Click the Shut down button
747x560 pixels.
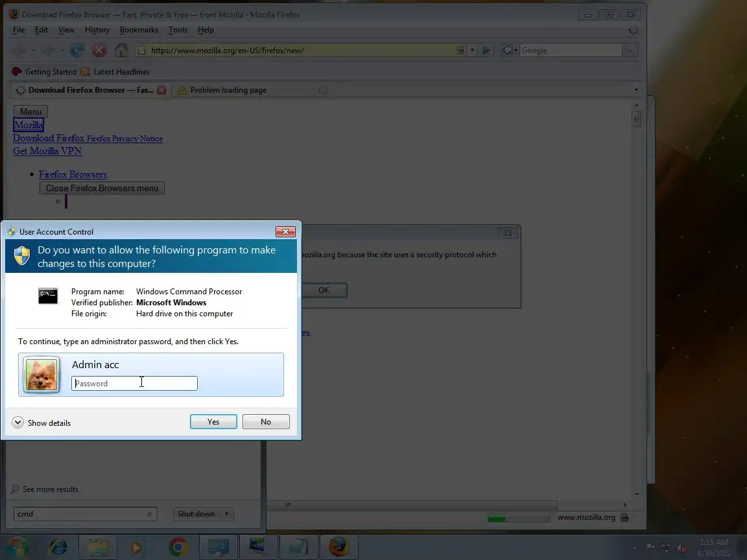(x=196, y=514)
